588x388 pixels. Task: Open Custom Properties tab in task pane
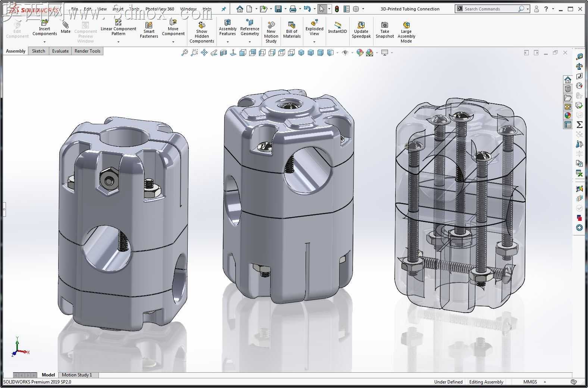coord(568,125)
